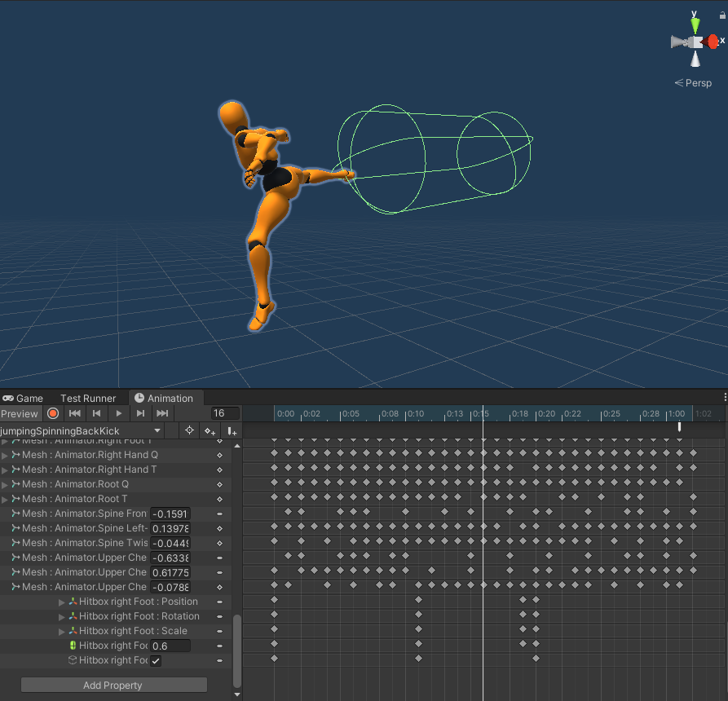Click the green Y axis of scene gizmo
The height and width of the screenshot is (701, 728).
[x=695, y=25]
